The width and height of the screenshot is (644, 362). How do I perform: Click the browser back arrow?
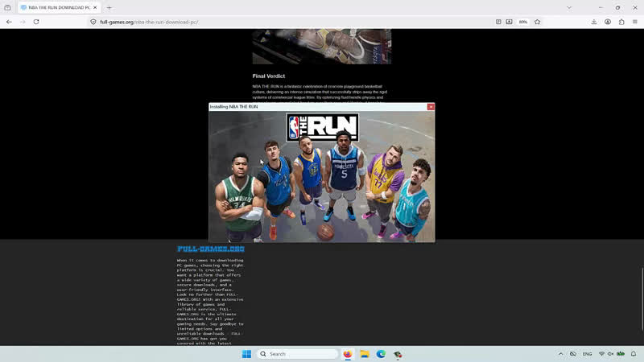[x=9, y=22]
